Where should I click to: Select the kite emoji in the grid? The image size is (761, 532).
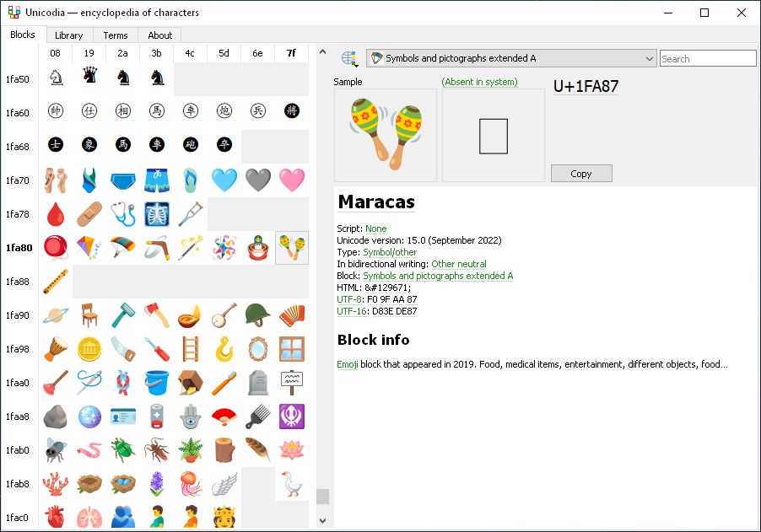pos(89,247)
